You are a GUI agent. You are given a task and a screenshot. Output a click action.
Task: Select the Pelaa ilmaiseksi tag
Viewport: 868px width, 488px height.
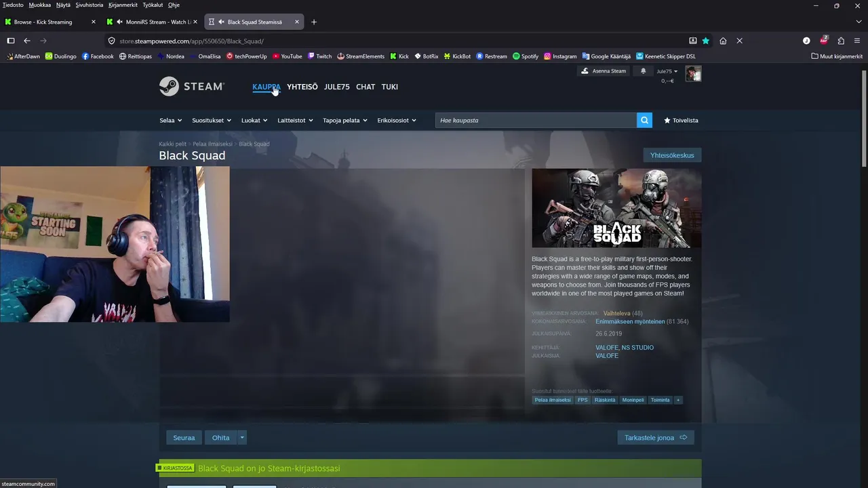(x=553, y=400)
